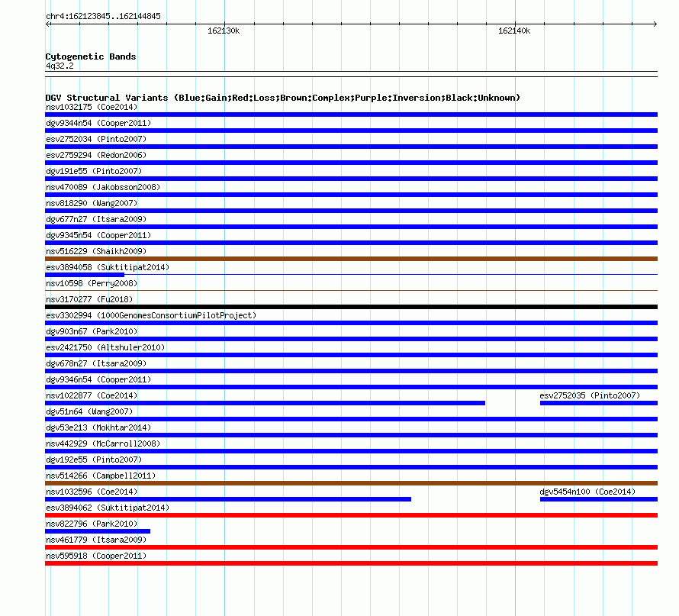This screenshot has width=679, height=616.
Task: Click dgv5454n100 (Coe2014) label
Action: (587, 492)
